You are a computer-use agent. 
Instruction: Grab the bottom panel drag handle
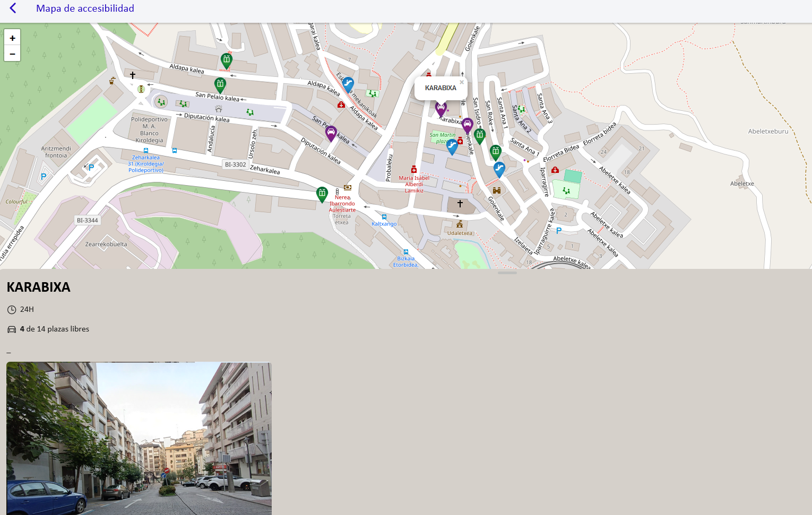tap(507, 273)
